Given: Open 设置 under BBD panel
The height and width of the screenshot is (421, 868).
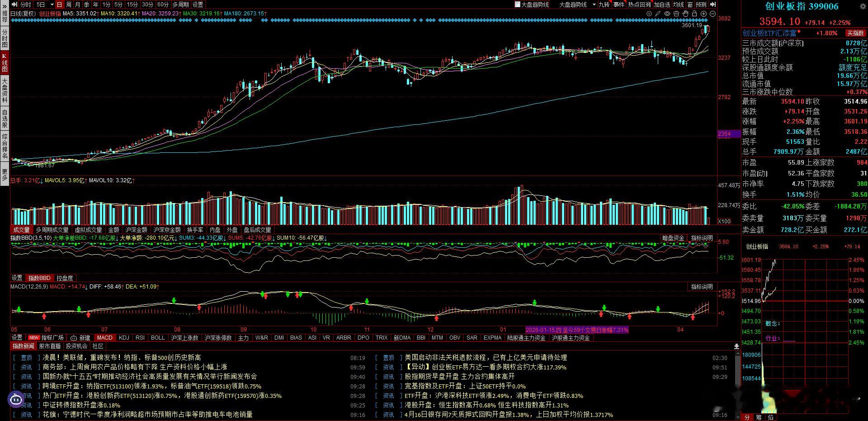Looking at the screenshot, I should click(17, 278).
